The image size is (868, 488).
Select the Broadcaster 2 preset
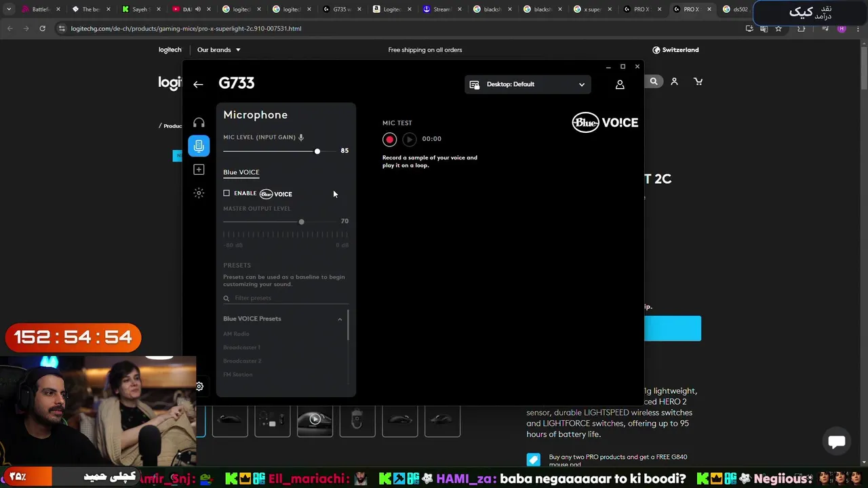242,361
